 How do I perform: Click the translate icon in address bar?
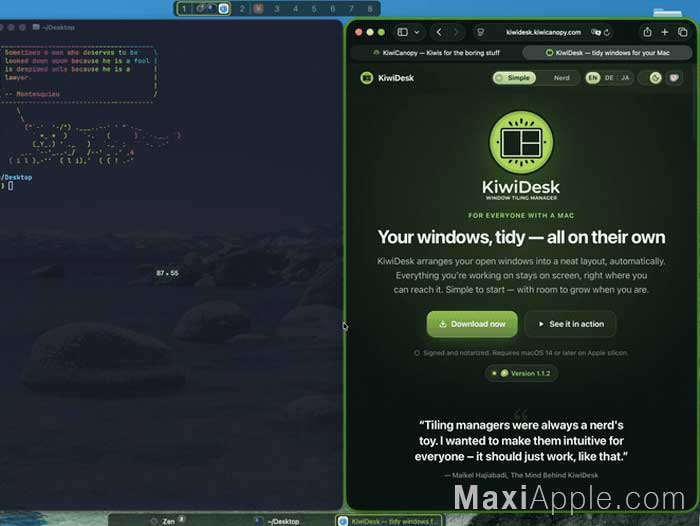coord(596,32)
